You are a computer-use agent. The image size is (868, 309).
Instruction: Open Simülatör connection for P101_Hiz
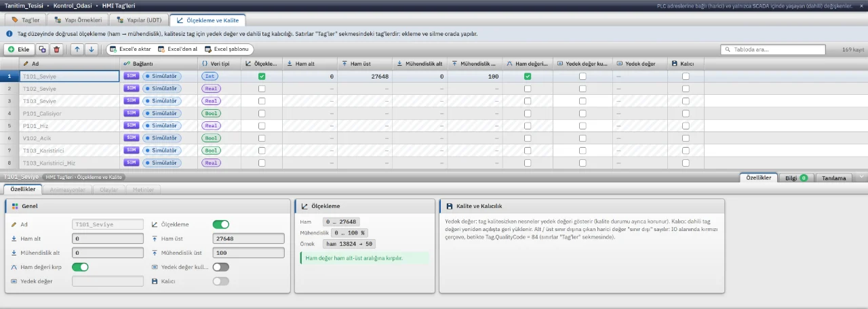[x=161, y=125]
